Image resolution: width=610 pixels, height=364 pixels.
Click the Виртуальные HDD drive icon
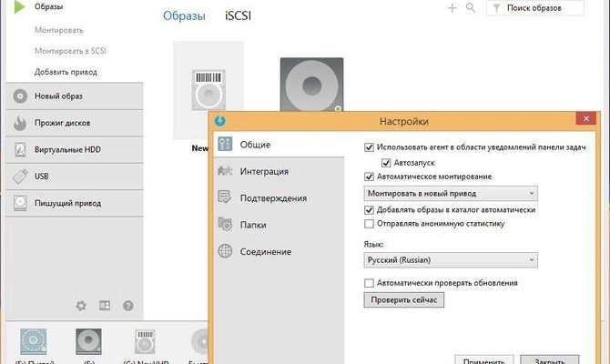coord(20,149)
